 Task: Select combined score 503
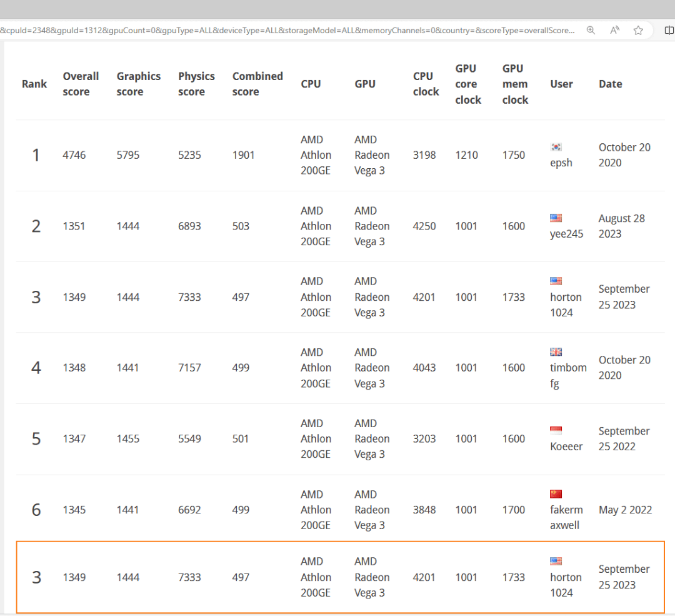(241, 226)
